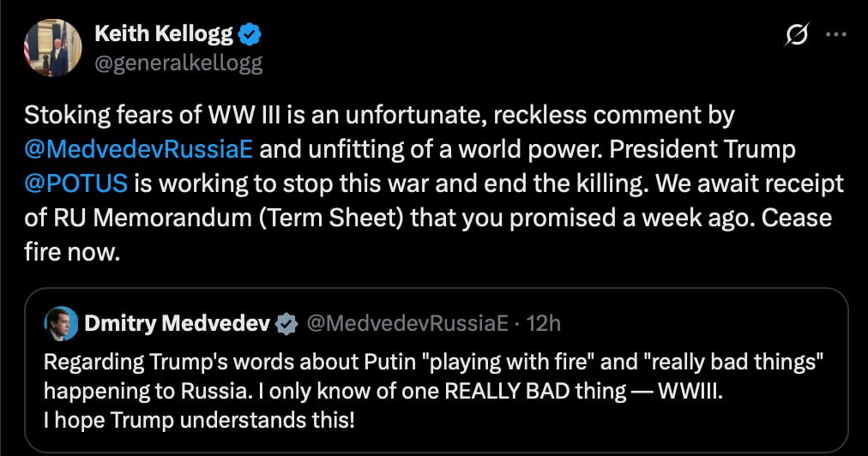Viewport: 868px width, 456px height.
Task: Open the @POTUS mention link
Action: pyautogui.click(x=76, y=183)
